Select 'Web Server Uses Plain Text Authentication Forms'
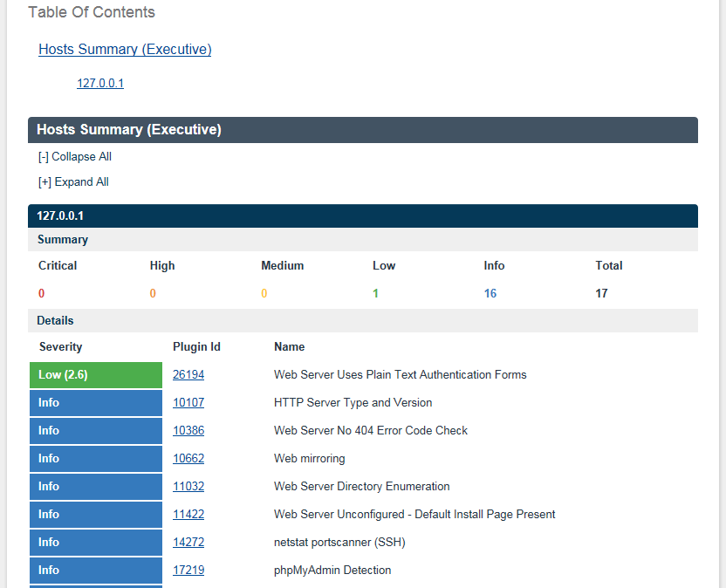This screenshot has width=726, height=588. (x=400, y=374)
